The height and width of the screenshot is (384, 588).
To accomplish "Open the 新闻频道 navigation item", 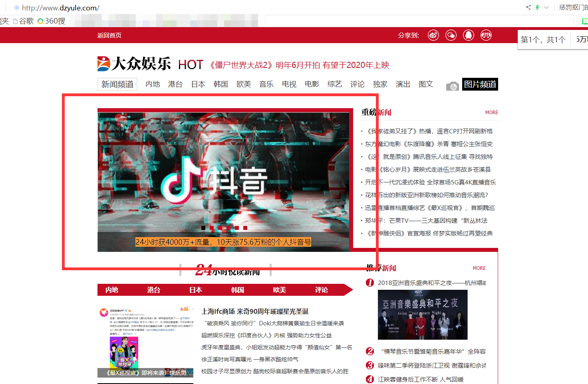I will point(117,84).
